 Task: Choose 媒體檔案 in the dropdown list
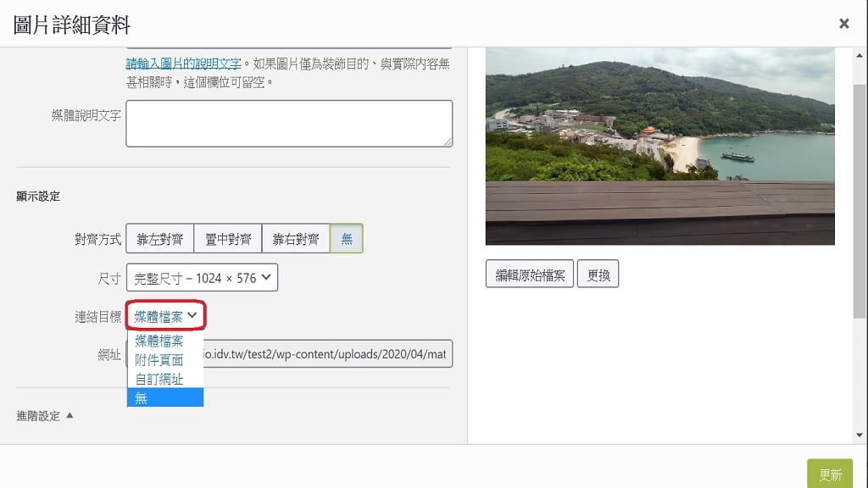159,341
